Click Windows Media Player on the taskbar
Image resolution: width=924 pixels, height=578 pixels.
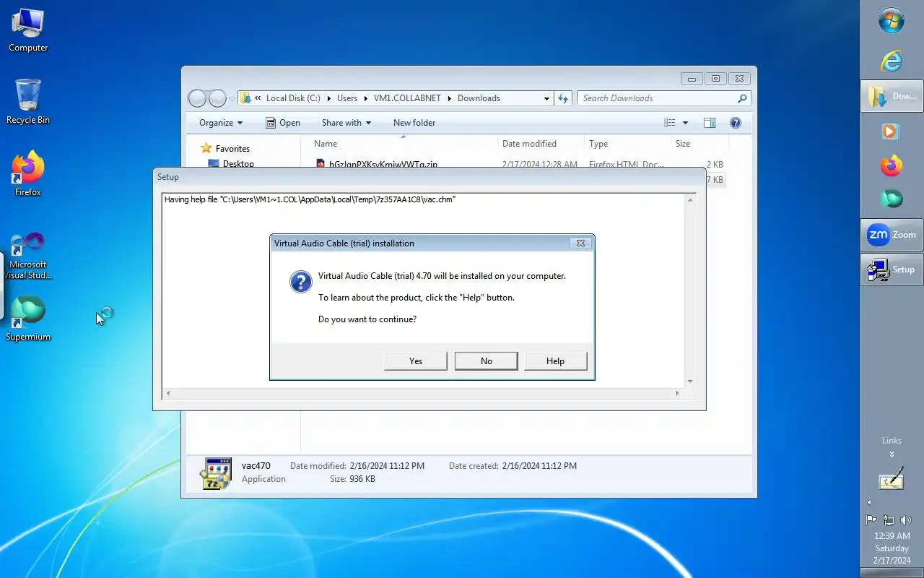coord(892,131)
